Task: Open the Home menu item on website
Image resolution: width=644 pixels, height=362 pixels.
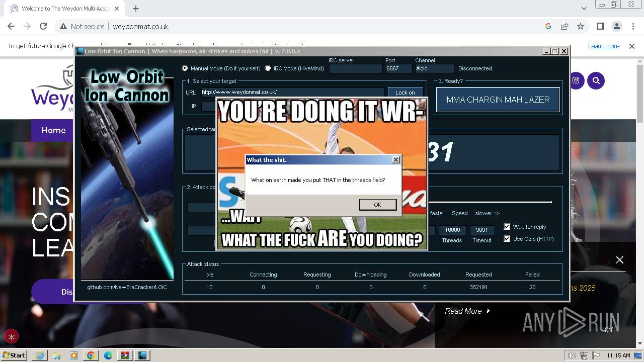Action: (53, 130)
